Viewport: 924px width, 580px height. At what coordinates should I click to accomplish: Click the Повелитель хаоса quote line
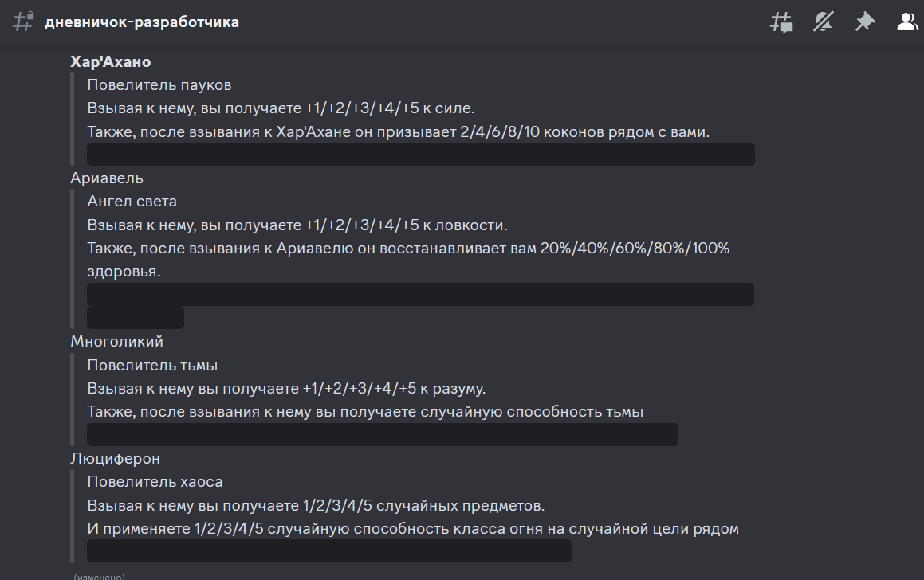click(x=155, y=482)
